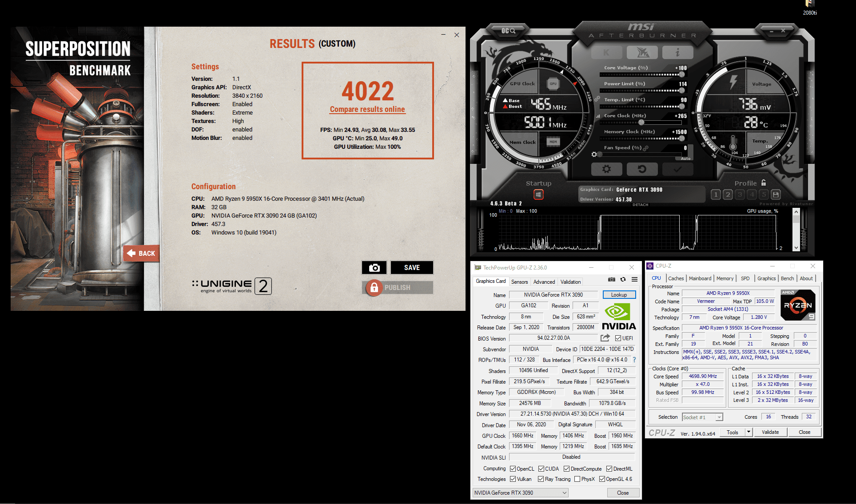Toggle the UEFI checkbox in GPU-Z
Screen dimensions: 856x504
[x=618, y=338]
